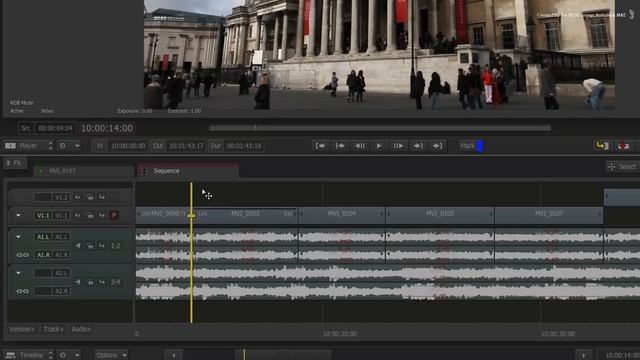Click the yellow overwrite edit icon

602,146
